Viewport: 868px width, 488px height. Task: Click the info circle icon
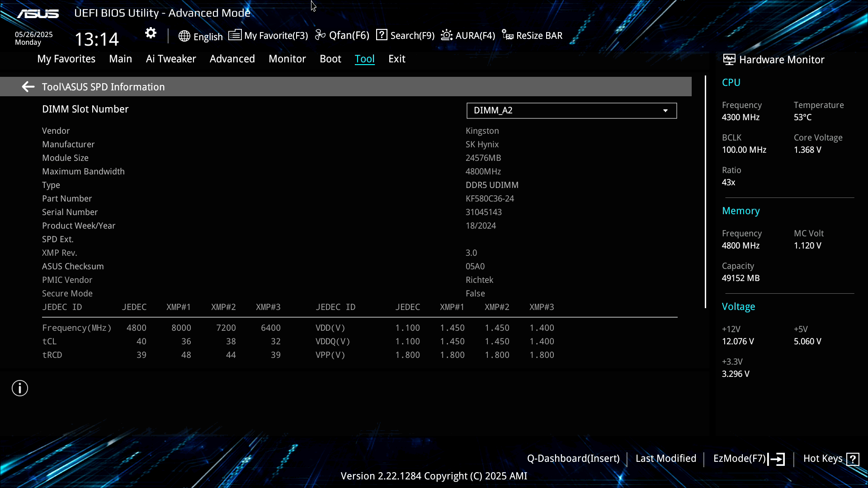pyautogui.click(x=20, y=388)
